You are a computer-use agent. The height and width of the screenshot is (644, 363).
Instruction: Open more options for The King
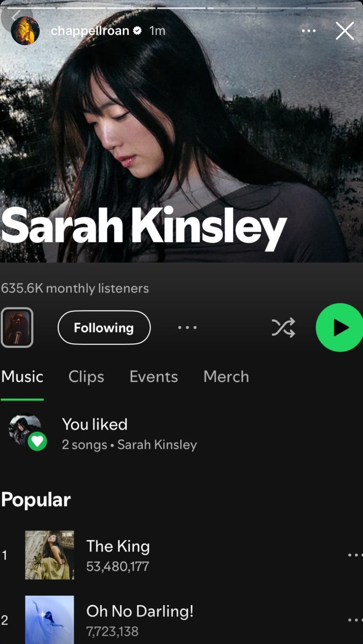tap(355, 555)
